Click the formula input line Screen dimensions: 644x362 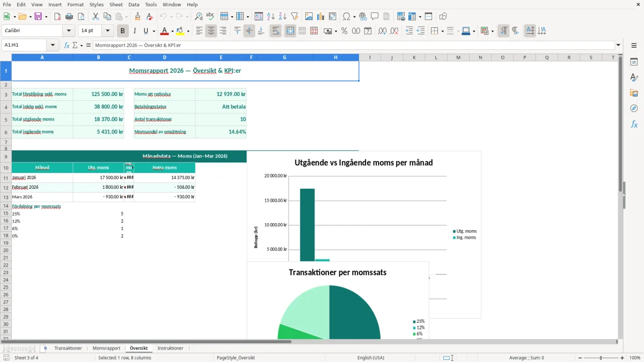click(x=354, y=46)
